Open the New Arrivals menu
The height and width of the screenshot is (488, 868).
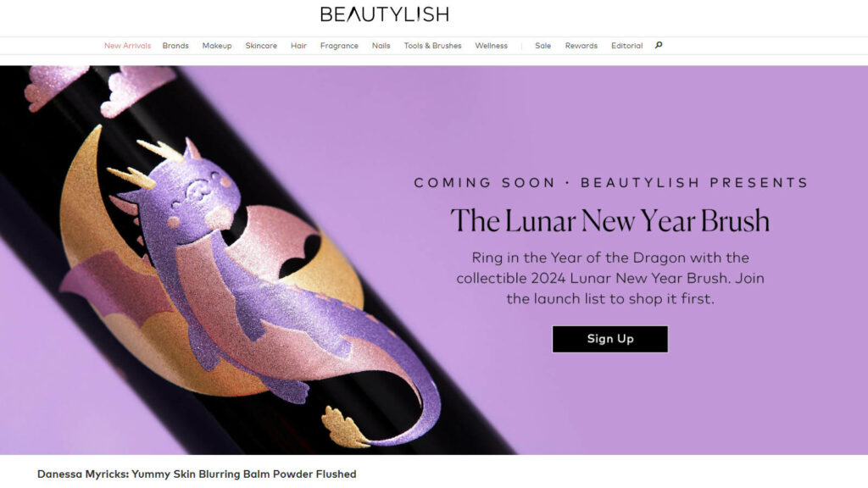coord(127,46)
